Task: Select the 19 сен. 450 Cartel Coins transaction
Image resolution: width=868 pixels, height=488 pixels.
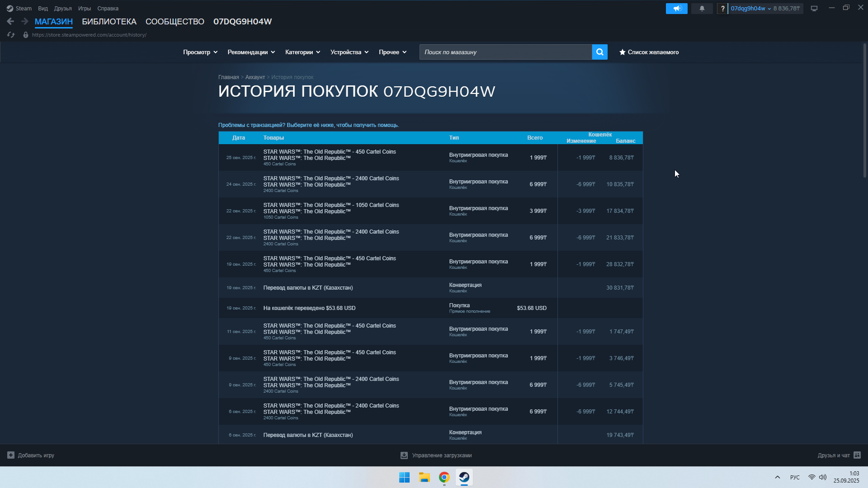Action: click(x=430, y=264)
